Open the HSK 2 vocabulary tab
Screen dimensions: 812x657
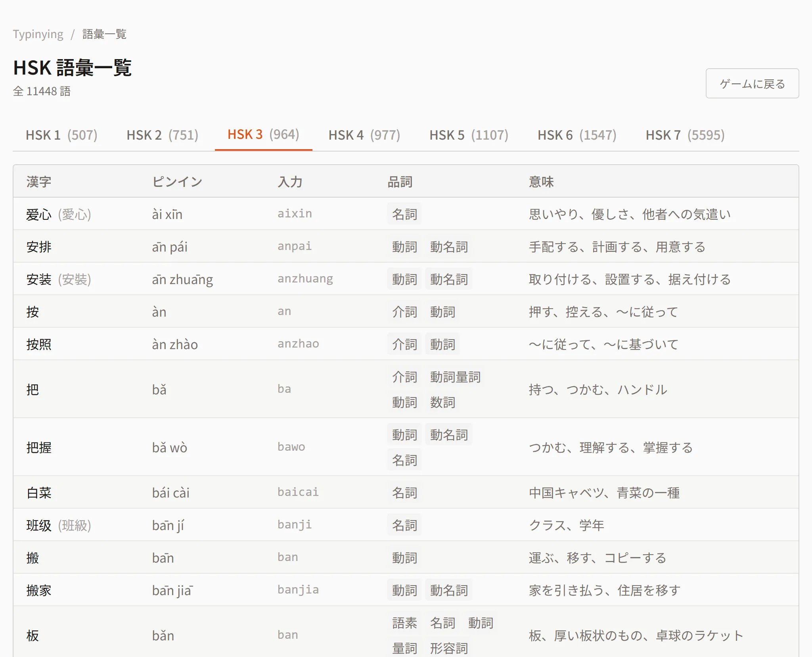[163, 135]
